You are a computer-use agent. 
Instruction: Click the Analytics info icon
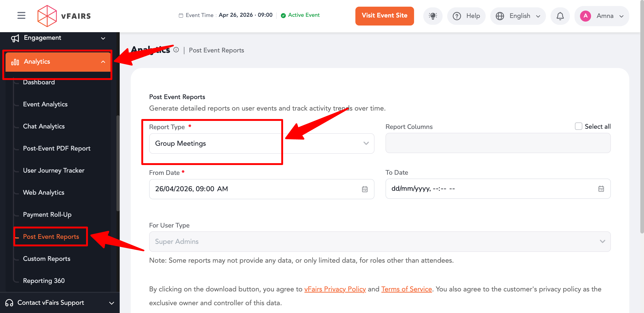(x=176, y=50)
